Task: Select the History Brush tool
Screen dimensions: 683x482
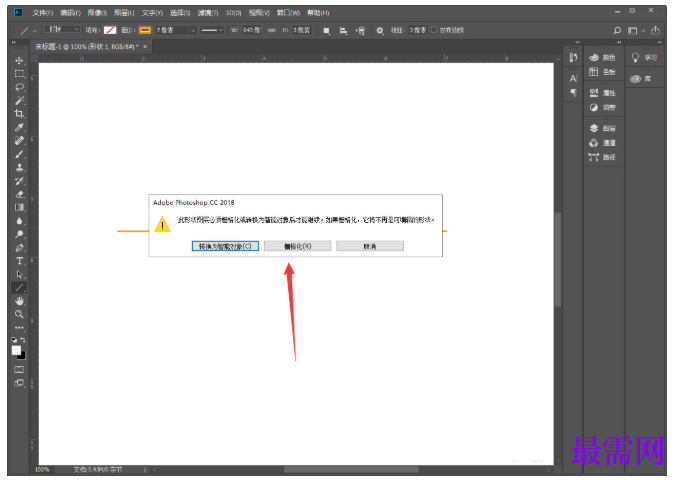Action: point(19,181)
